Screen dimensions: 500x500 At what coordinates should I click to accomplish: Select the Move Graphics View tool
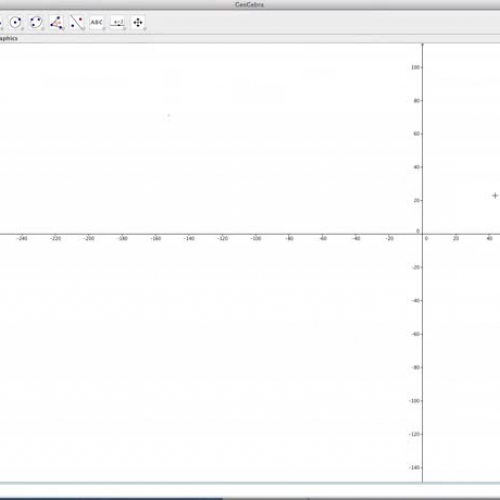click(138, 22)
